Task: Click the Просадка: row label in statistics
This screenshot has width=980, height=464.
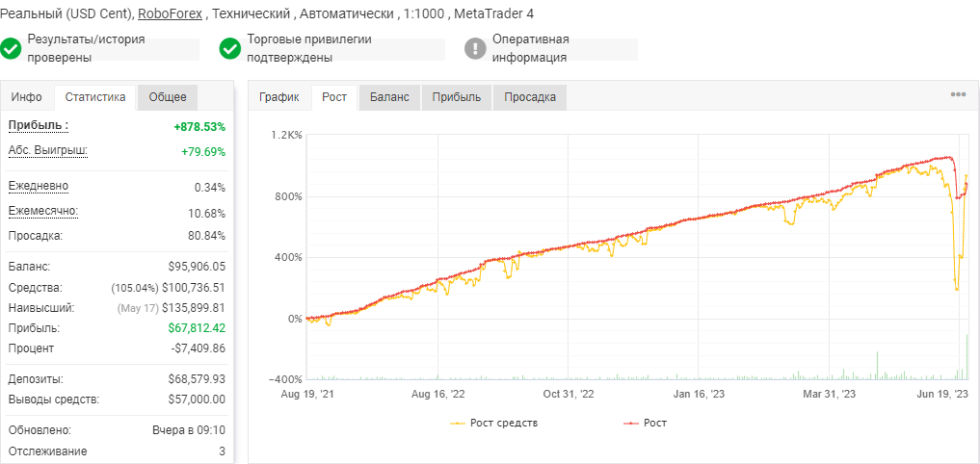Action: (36, 236)
